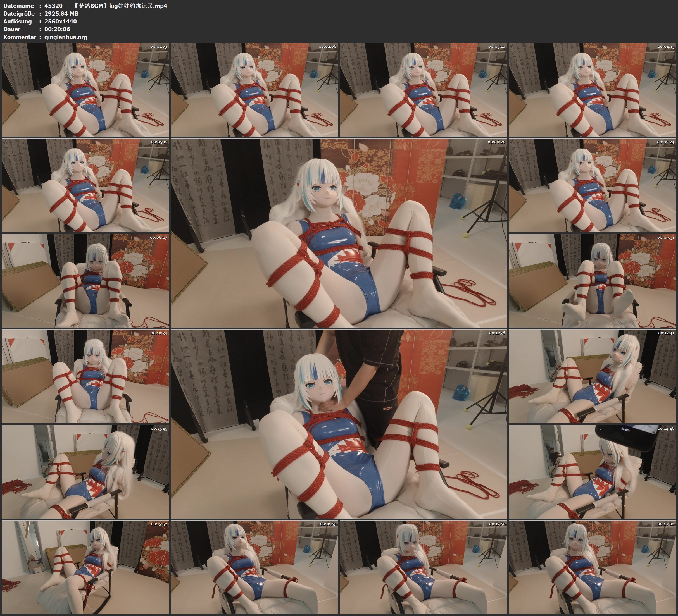The width and height of the screenshot is (678, 616).
Task: Click the Dateiname file name text
Action: point(106,6)
